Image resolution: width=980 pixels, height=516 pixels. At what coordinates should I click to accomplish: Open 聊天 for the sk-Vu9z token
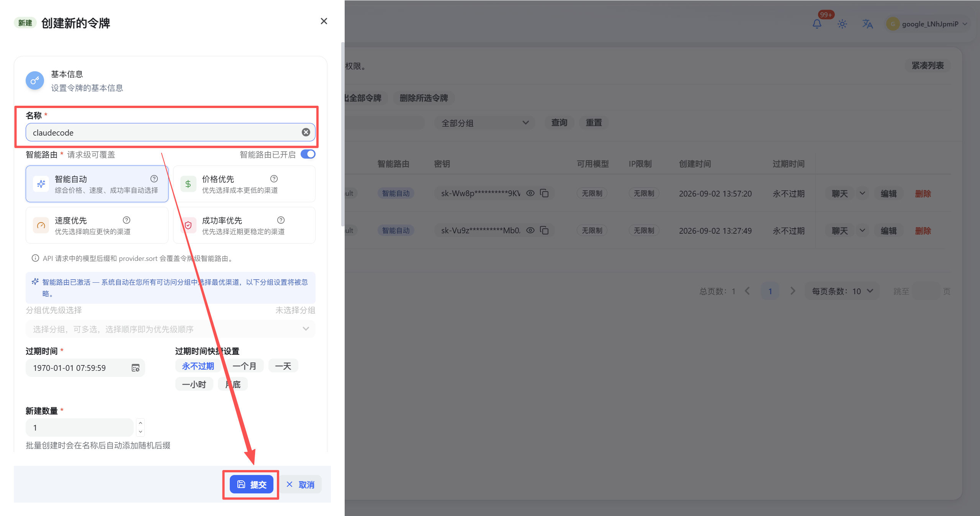coord(840,231)
